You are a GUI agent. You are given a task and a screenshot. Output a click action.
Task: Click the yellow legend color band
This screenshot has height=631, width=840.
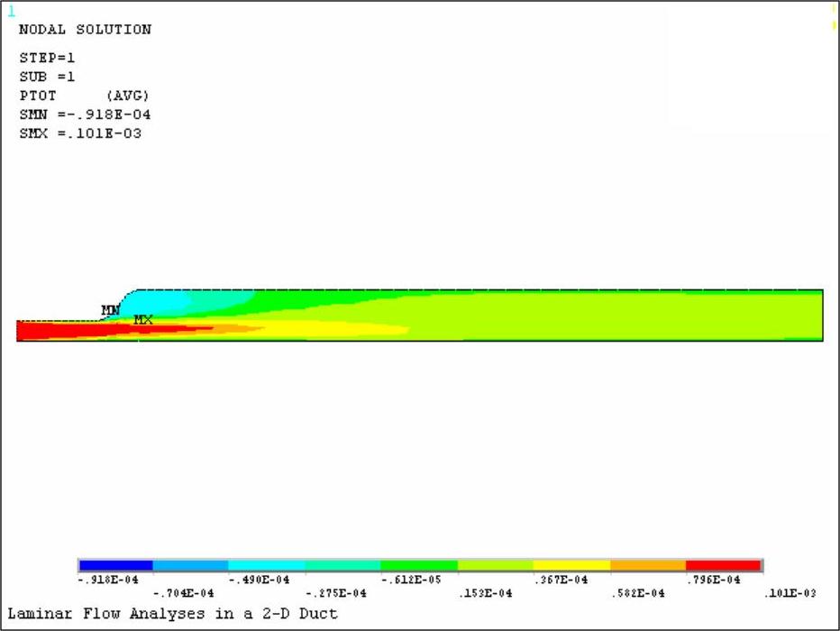(x=571, y=565)
